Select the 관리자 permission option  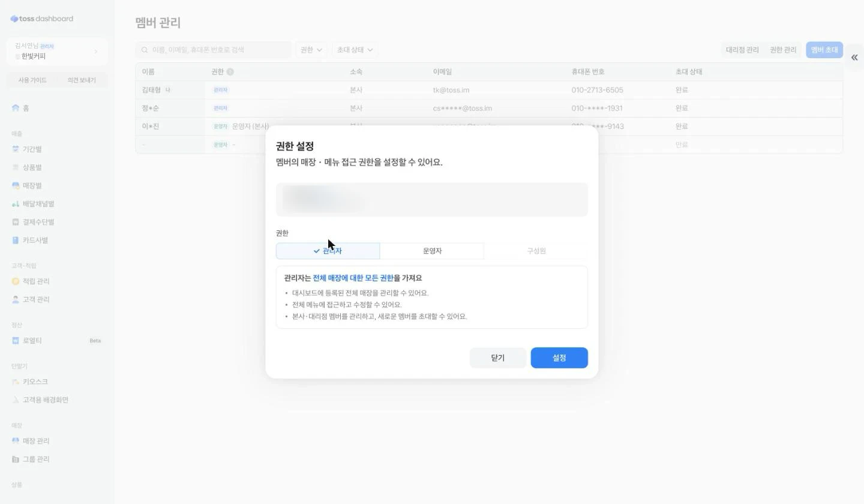coord(328,251)
